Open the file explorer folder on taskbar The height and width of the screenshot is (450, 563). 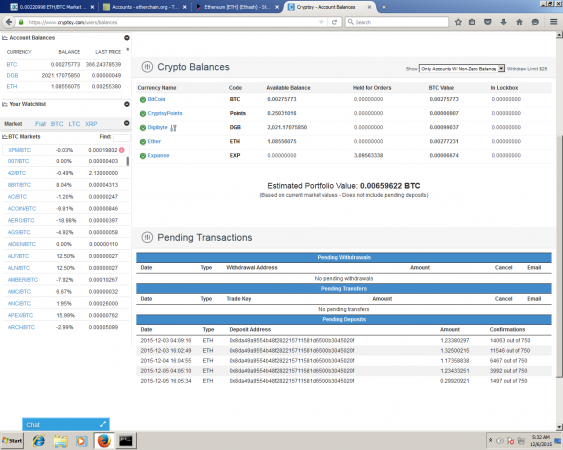pos(60,441)
